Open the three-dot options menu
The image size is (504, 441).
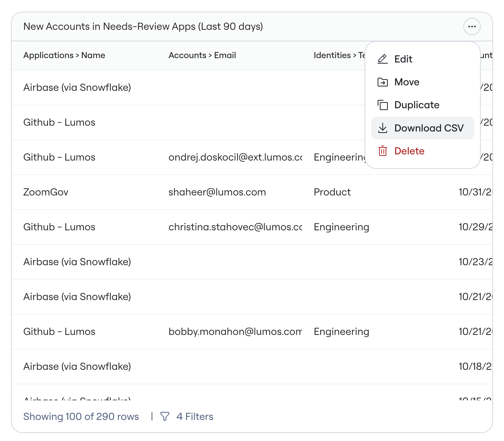point(472,27)
